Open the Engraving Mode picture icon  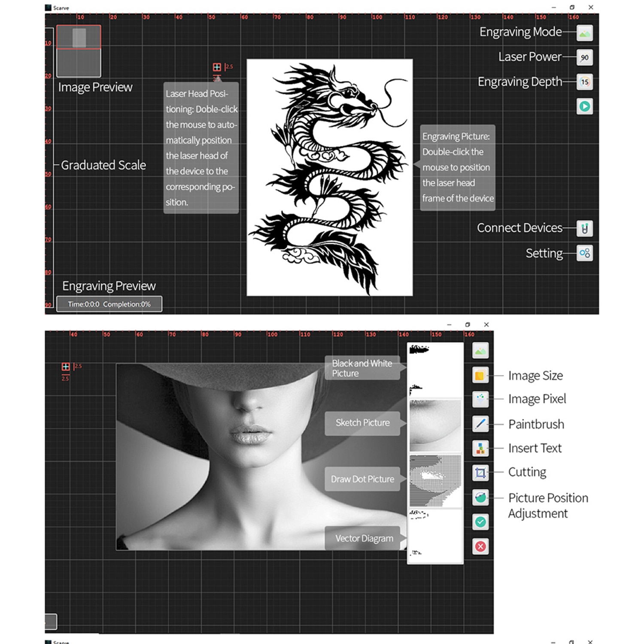click(584, 33)
